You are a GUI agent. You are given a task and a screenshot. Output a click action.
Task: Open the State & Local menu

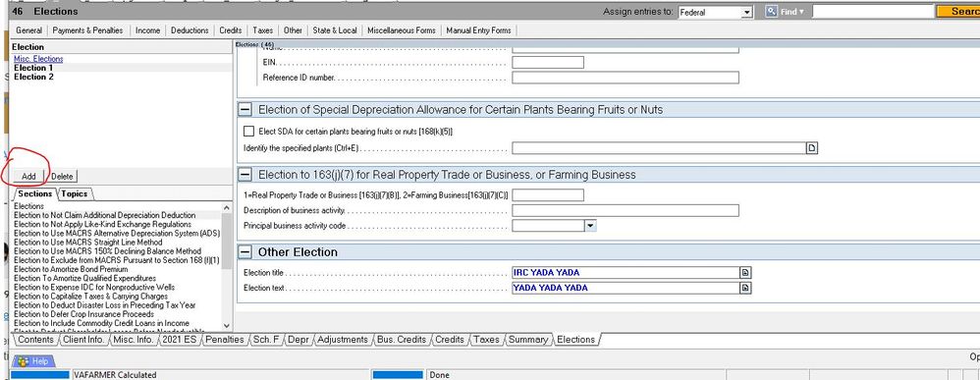pos(335,30)
